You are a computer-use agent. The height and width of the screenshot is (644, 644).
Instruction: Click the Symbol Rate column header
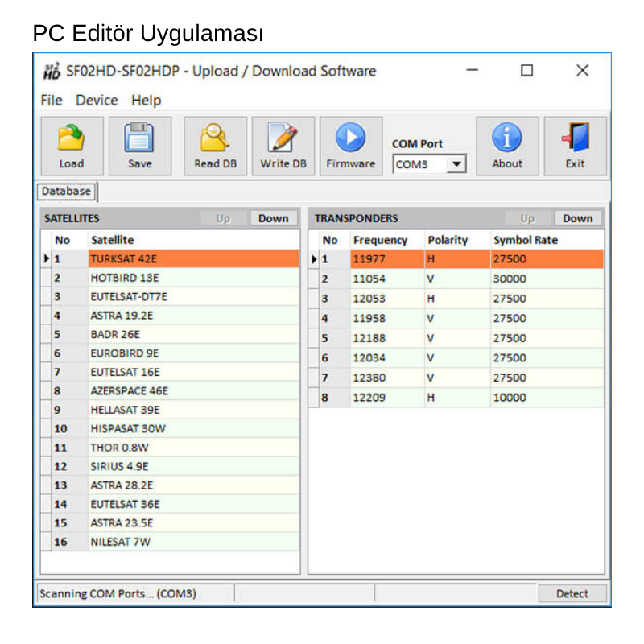click(547, 240)
